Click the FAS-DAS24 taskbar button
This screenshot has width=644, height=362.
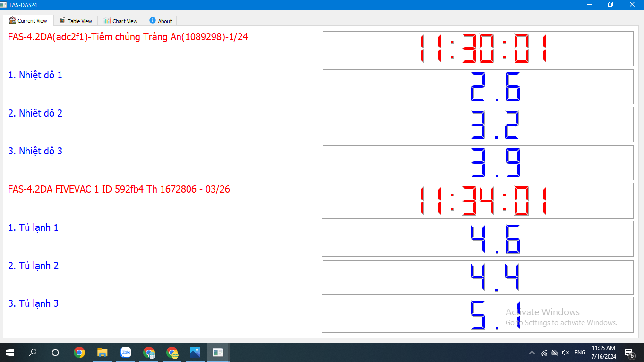point(218,353)
